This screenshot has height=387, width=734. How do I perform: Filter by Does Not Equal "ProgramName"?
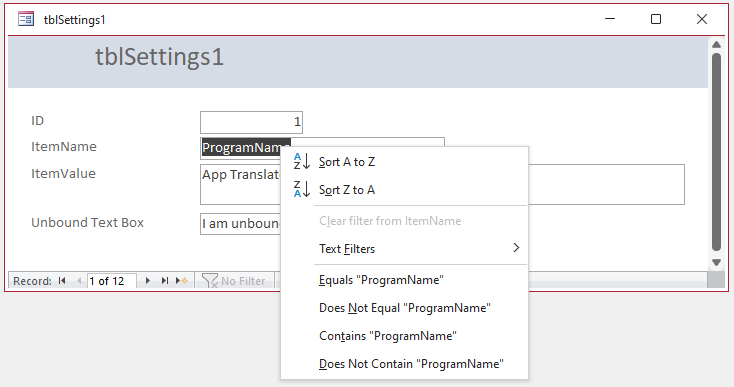pyautogui.click(x=404, y=308)
